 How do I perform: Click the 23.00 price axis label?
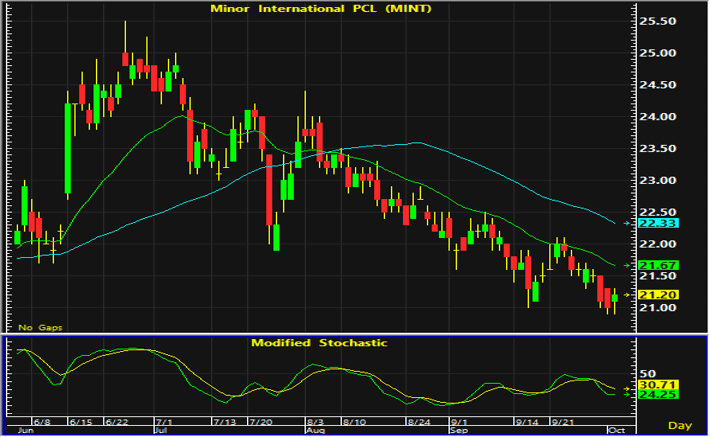point(657,180)
